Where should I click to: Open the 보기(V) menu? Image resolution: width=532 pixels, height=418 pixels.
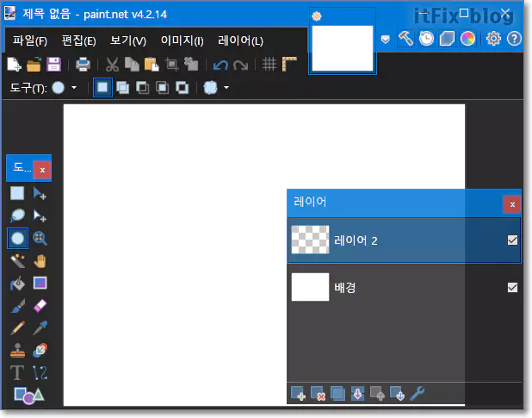tap(128, 41)
